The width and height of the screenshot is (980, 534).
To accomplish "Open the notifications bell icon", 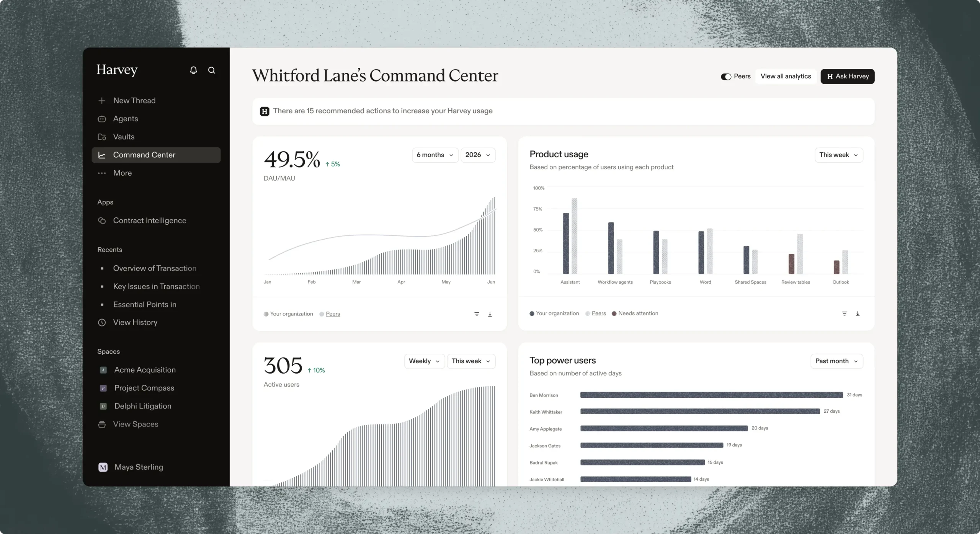I will pos(193,70).
